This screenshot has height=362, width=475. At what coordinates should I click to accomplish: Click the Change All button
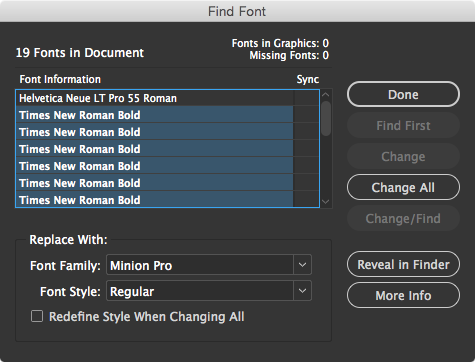pyautogui.click(x=403, y=187)
